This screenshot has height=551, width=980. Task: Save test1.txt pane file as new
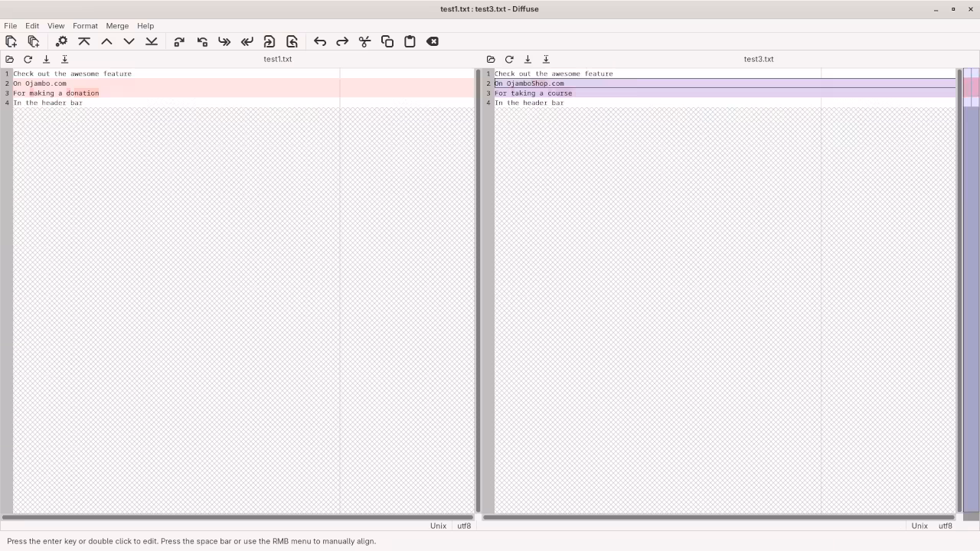click(x=64, y=59)
